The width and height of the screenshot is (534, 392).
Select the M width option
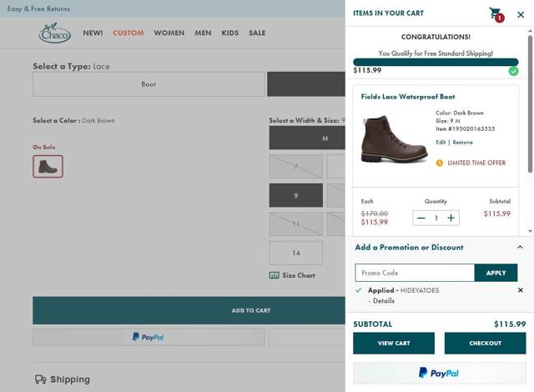(x=307, y=138)
